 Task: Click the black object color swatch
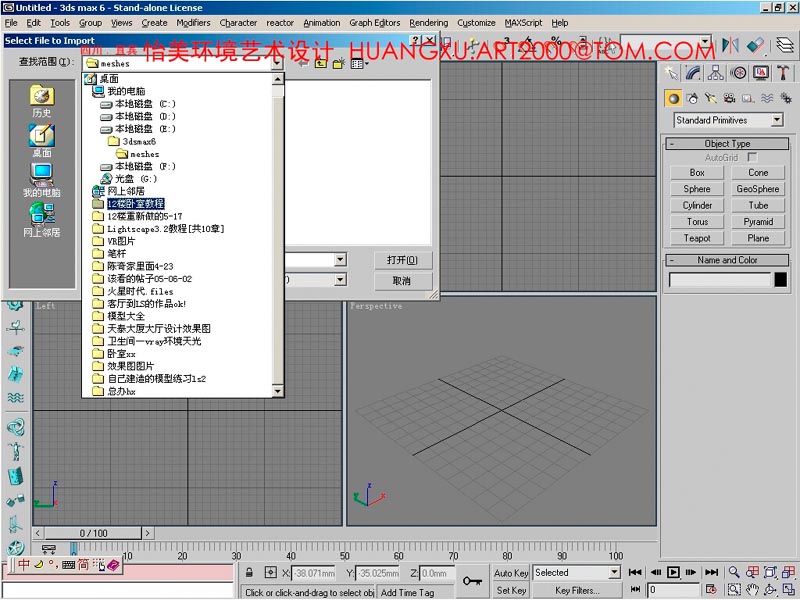coord(780,280)
